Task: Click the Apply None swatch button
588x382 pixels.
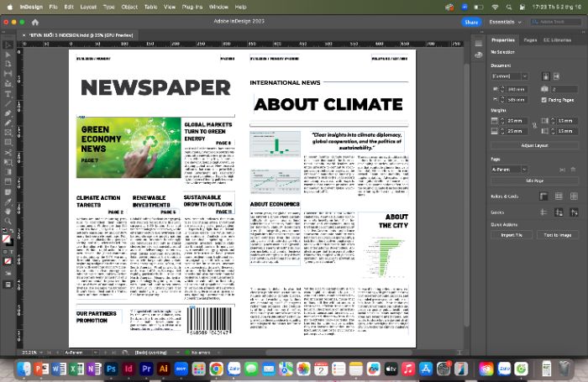Action: [8, 261]
